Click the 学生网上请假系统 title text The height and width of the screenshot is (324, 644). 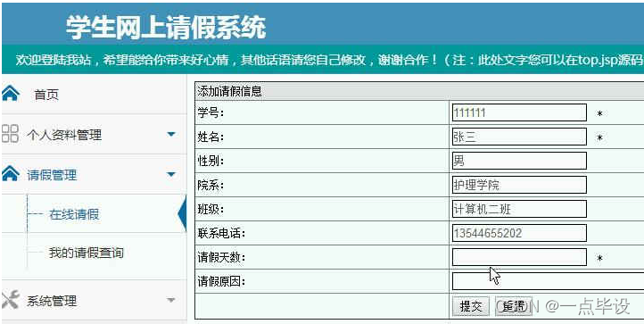[x=166, y=28]
